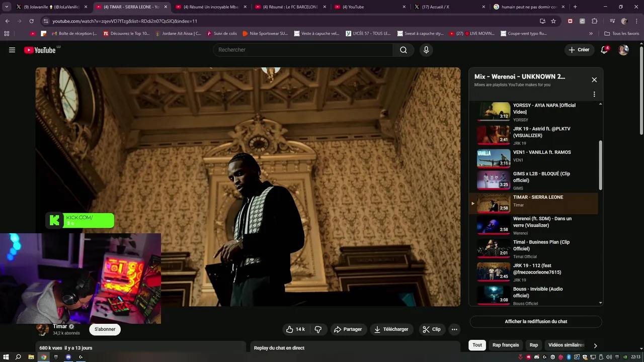Click the Télécharger button
The width and height of the screenshot is (644, 362).
point(391,329)
